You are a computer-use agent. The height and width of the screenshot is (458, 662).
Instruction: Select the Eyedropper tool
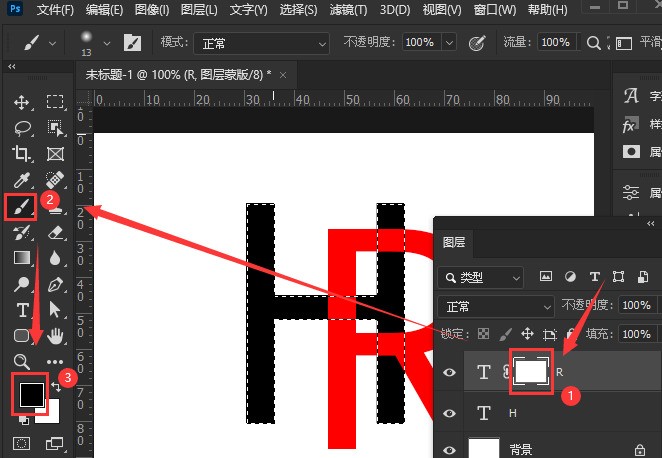pyautogui.click(x=22, y=180)
